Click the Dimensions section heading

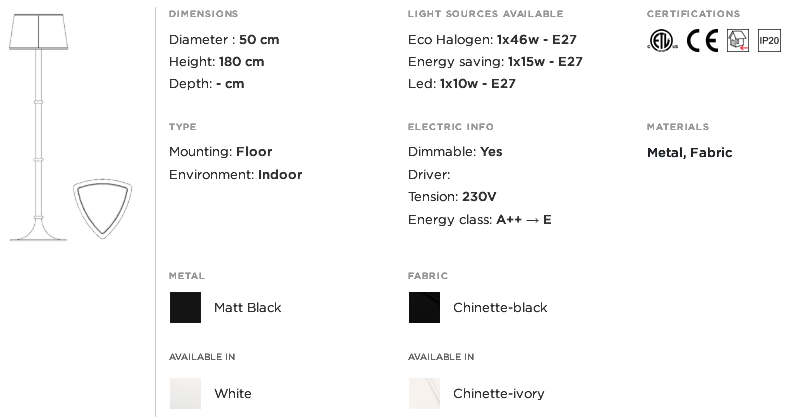click(204, 14)
